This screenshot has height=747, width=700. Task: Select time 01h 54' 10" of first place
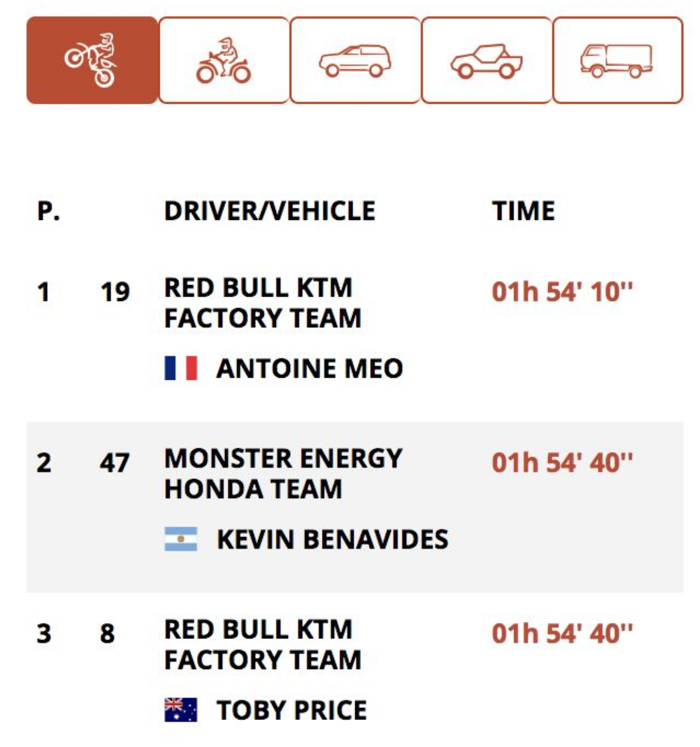point(562,291)
